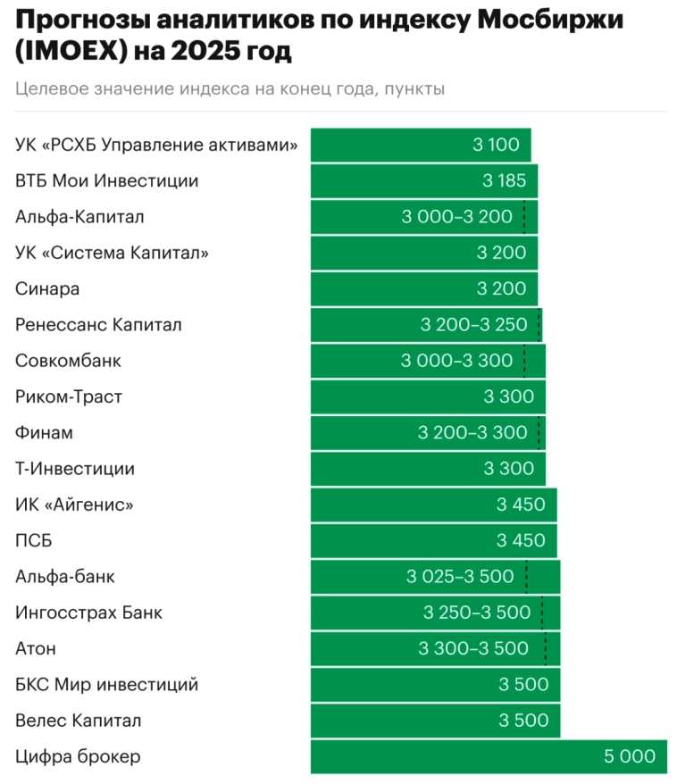Select the ИК «Айгенис» 3 450 bar
The width and height of the screenshot is (677, 784).
[433, 505]
